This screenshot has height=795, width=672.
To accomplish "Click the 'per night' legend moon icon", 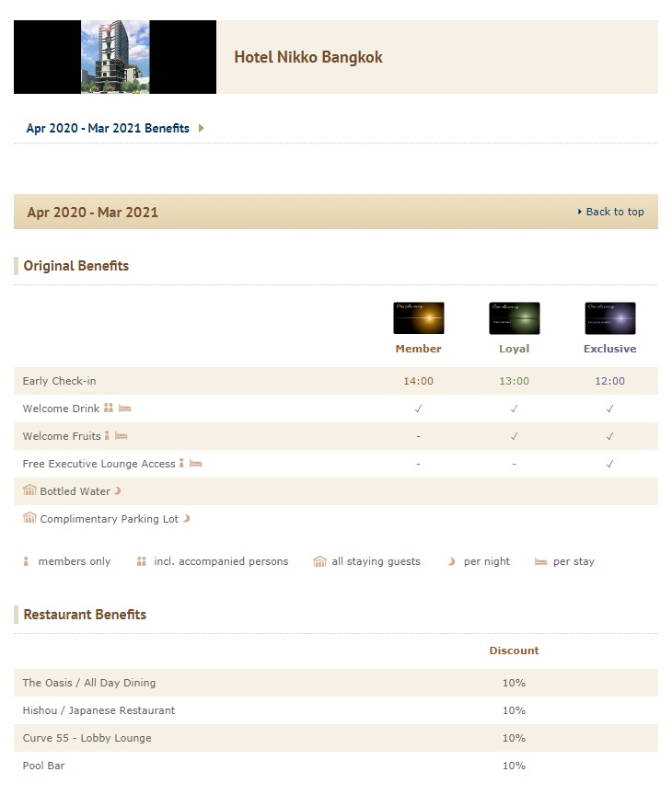I will 451,561.
